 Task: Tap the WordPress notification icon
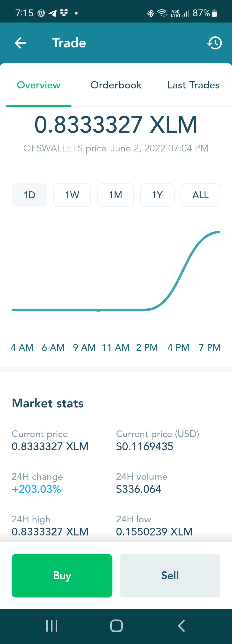tap(41, 13)
